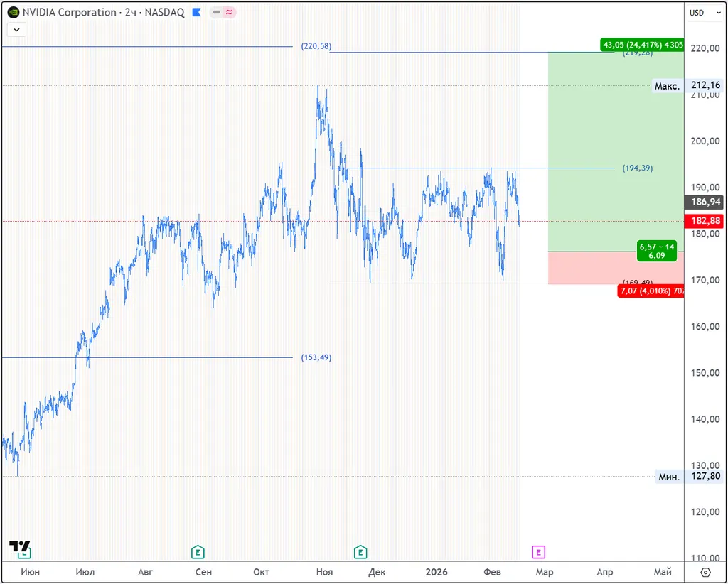Toggle the pink wave data-mode indicator
This screenshot has width=728, height=584.
[230, 12]
